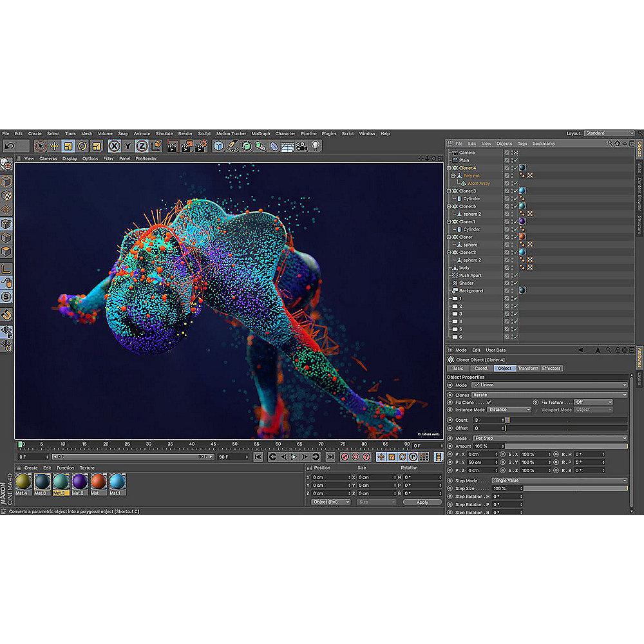Go to the start of the timeline
644x644 pixels.
pyautogui.click(x=258, y=457)
